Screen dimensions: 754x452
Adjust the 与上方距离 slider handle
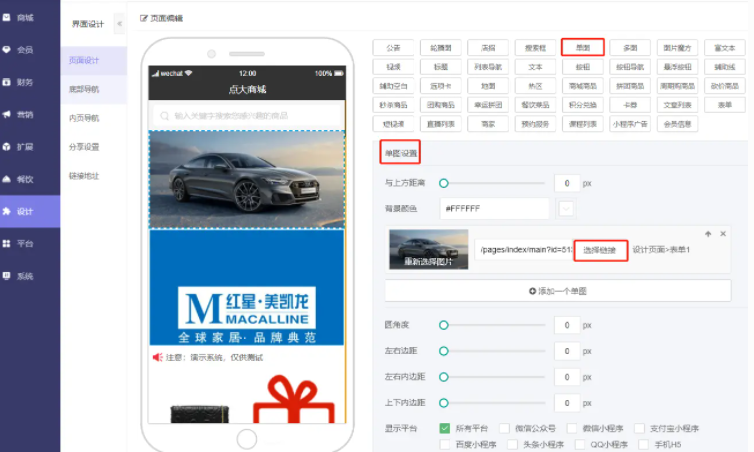tap(444, 183)
